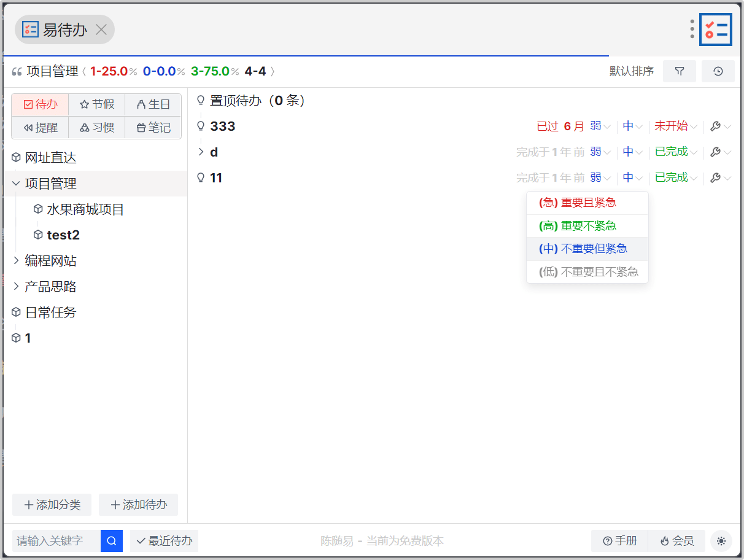Click the wrench icon on task 11 row
This screenshot has height=560, width=744.
pyautogui.click(x=715, y=178)
